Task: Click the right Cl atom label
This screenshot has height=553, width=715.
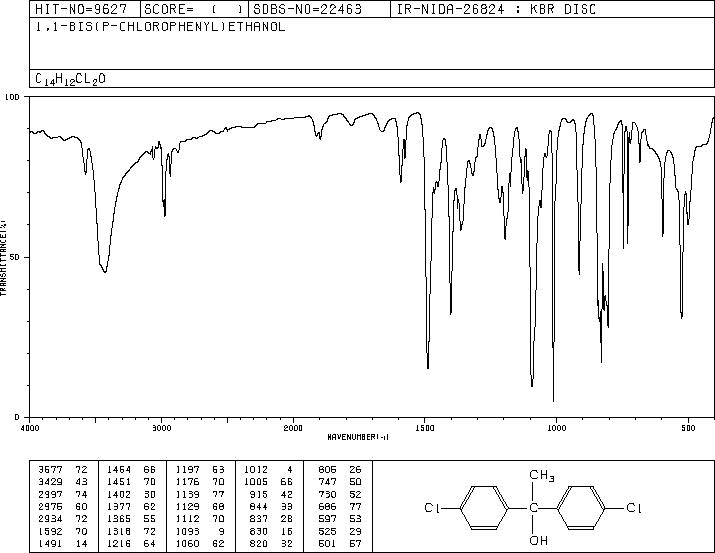Action: (634, 508)
